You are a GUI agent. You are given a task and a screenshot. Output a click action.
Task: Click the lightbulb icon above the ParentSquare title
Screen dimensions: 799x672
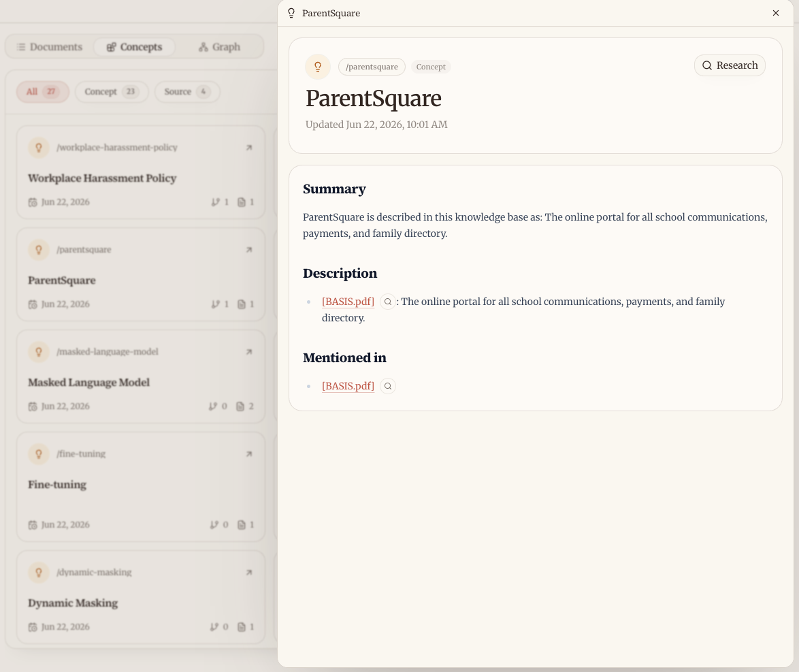(x=318, y=67)
